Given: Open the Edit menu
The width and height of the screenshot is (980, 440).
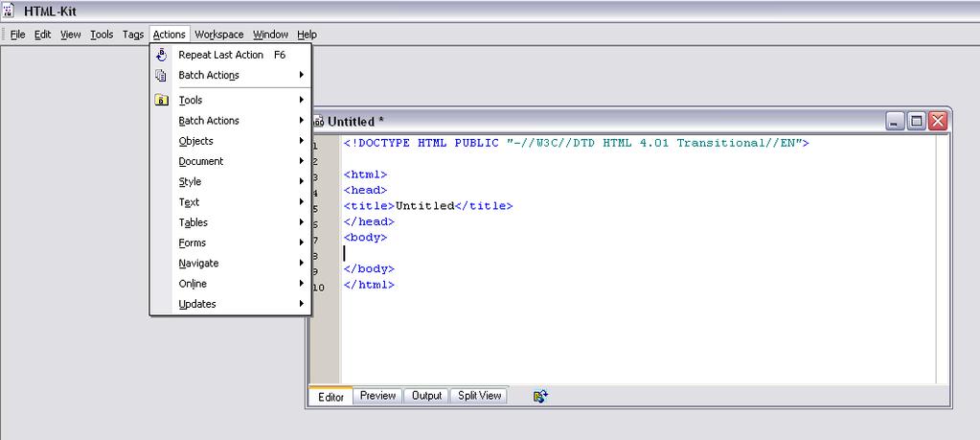Looking at the screenshot, I should (42, 35).
